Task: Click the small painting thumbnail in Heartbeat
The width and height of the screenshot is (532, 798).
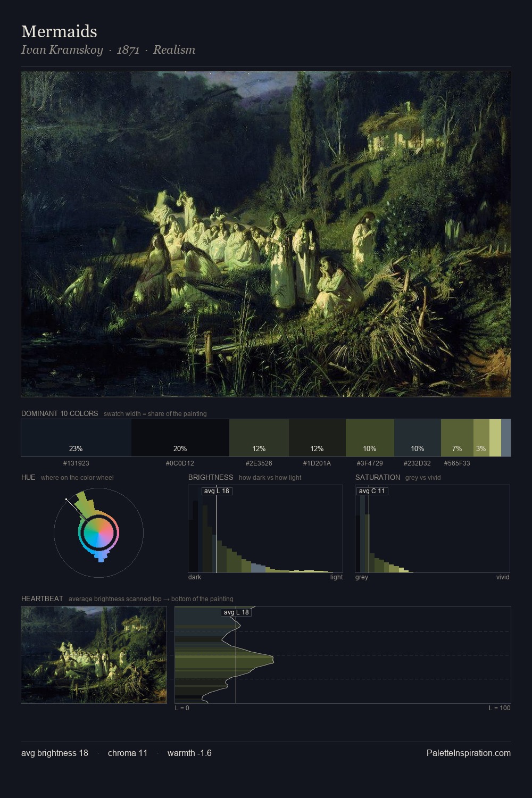Action: click(94, 655)
